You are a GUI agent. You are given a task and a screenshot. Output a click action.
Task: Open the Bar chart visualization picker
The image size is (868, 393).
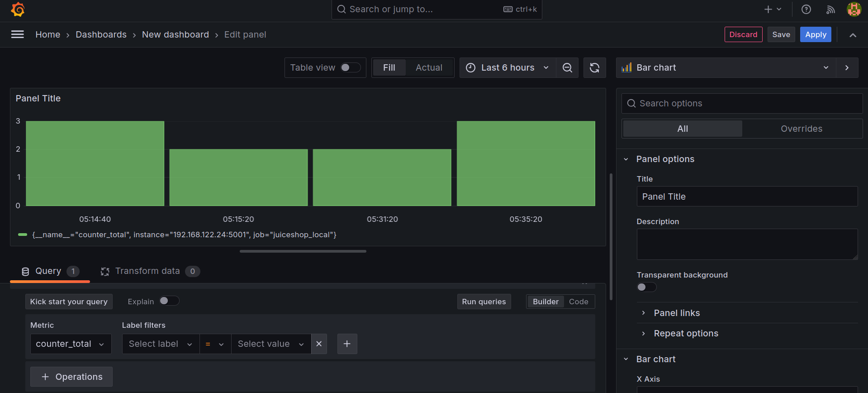point(726,67)
